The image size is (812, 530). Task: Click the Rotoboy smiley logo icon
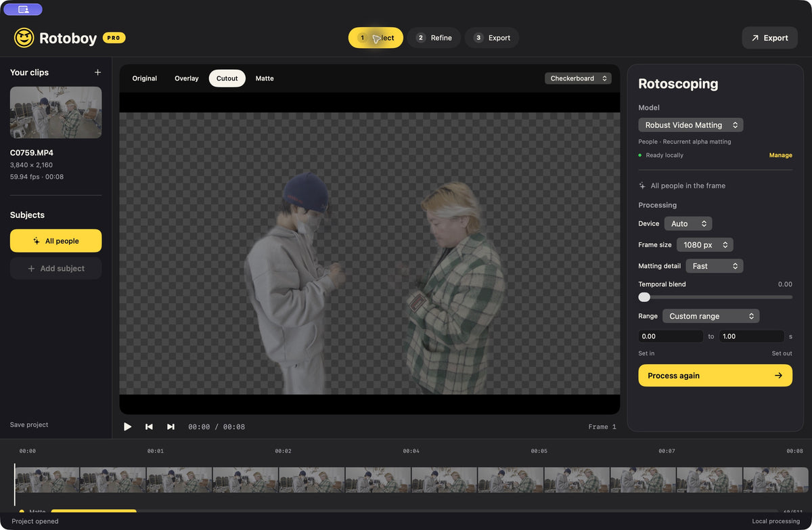click(x=24, y=38)
